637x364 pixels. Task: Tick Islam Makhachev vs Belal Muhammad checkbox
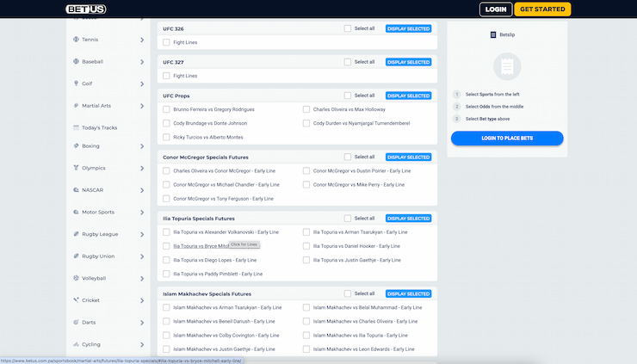(x=306, y=307)
